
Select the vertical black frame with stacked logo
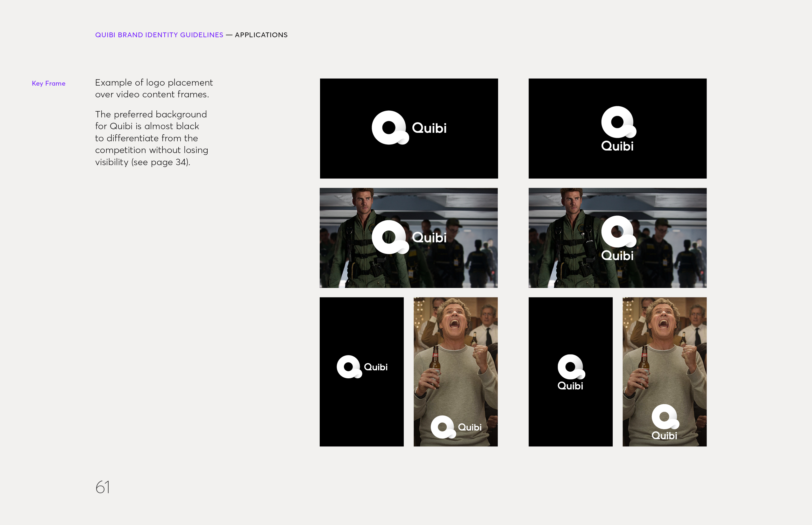[x=570, y=372]
